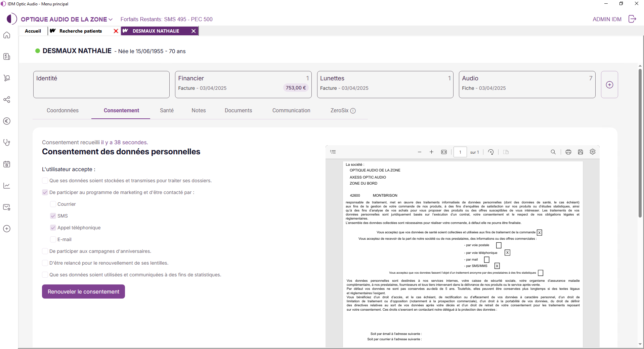This screenshot has width=644, height=349.
Task: Open the PDF viewer settings menu
Action: [592, 152]
